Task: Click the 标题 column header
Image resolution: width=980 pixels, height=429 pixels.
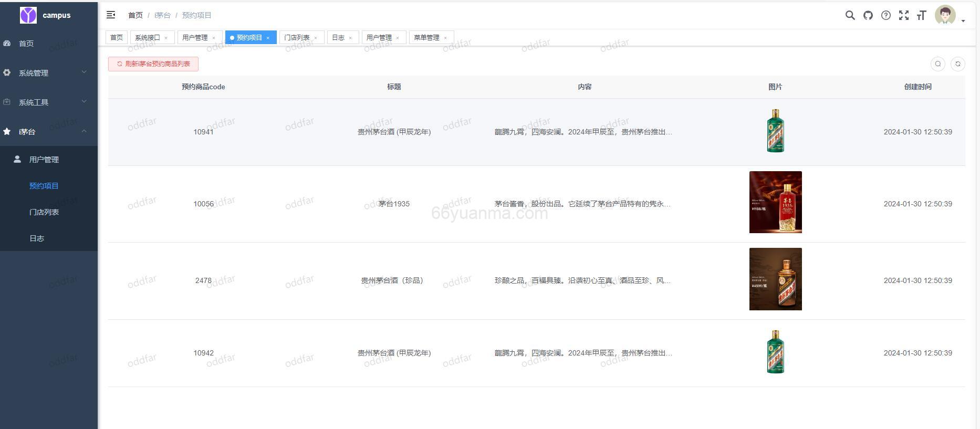Action: (x=394, y=87)
